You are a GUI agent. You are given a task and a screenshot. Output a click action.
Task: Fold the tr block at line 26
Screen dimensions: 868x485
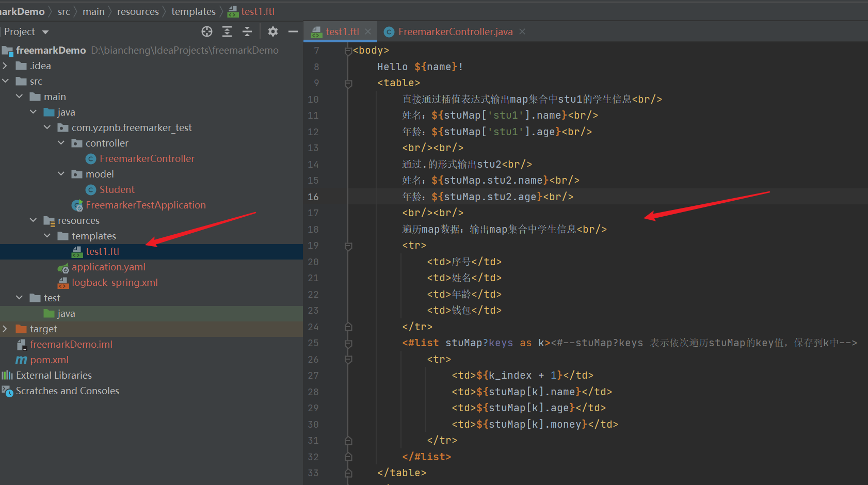(x=348, y=360)
